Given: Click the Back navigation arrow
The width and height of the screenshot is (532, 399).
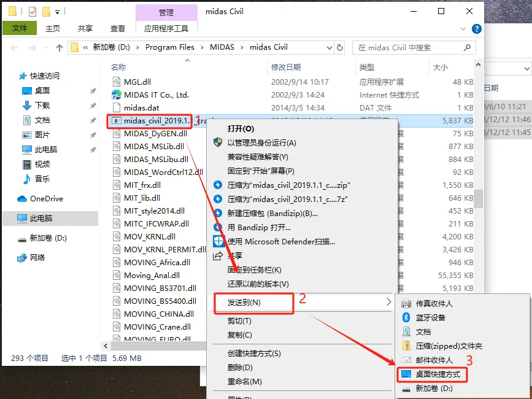Looking at the screenshot, I should 14,48.
